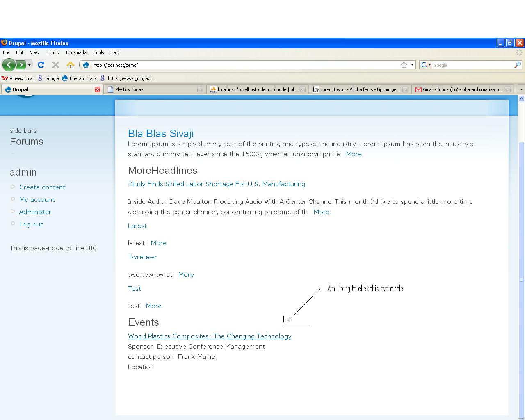Click the search magnifier icon
This screenshot has height=420, width=525.
pos(517,65)
